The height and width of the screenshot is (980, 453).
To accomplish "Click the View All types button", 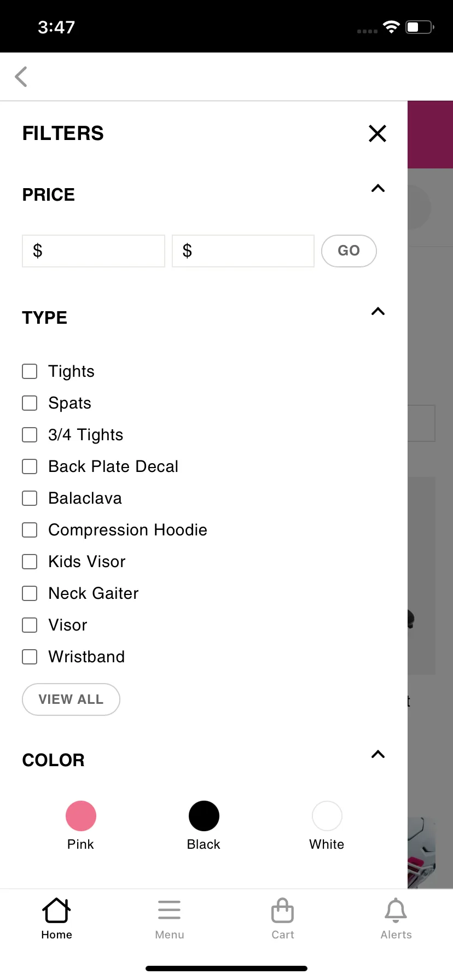I will tap(71, 699).
